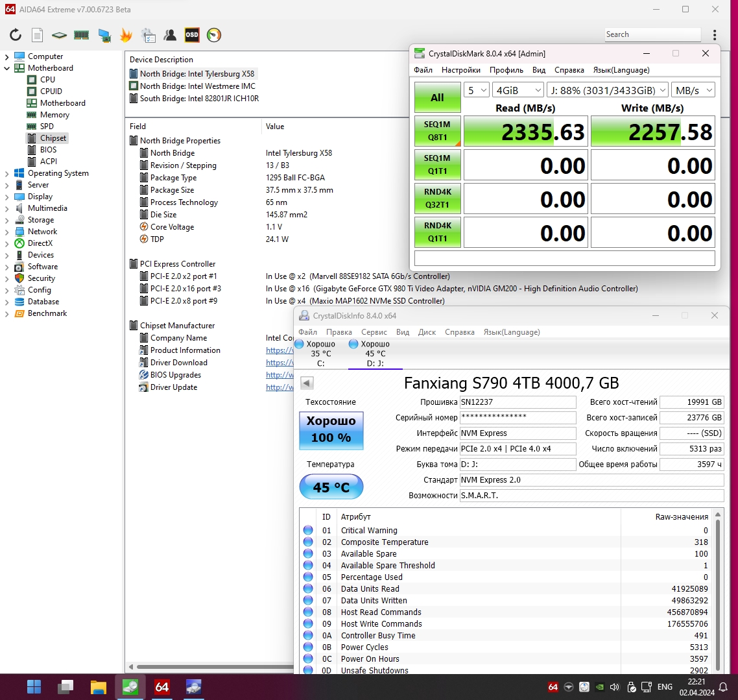Open the Report icon in AIDA64 toolbar
The image size is (738, 700).
coord(38,35)
